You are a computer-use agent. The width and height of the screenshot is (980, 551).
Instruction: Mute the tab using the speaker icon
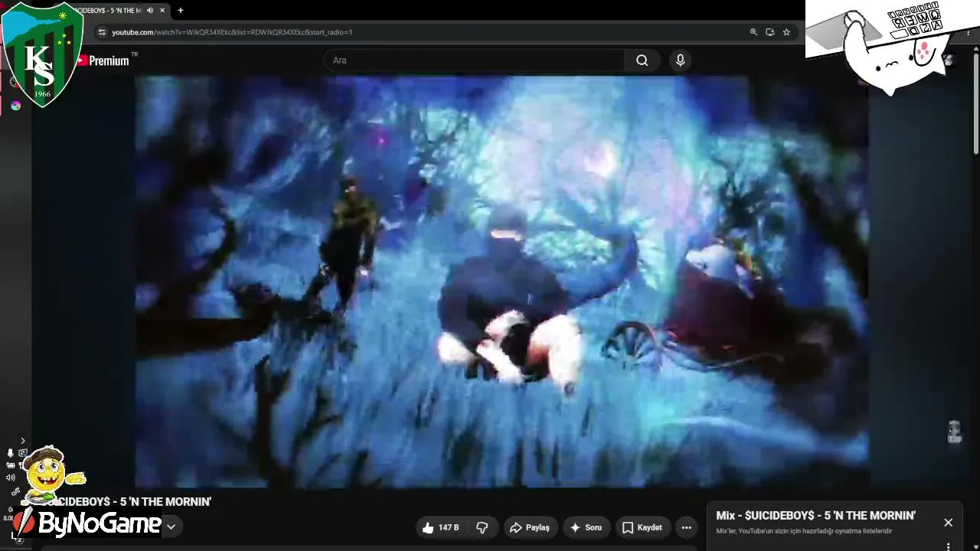150,11
